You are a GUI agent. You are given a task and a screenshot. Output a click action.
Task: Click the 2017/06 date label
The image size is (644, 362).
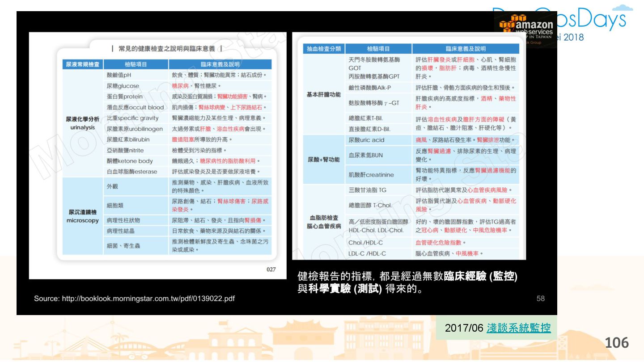(464, 328)
